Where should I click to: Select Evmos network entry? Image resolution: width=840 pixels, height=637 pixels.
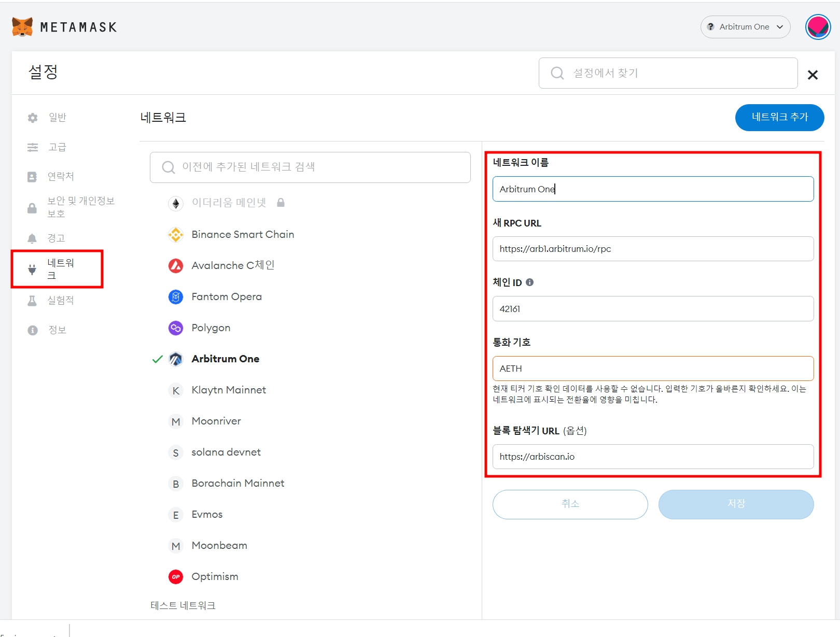point(195,515)
